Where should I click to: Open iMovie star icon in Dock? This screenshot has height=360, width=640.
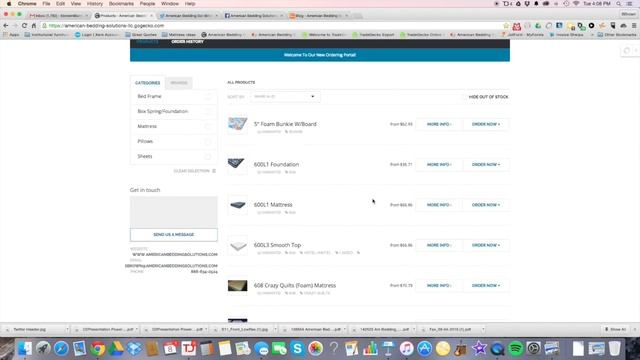479,349
